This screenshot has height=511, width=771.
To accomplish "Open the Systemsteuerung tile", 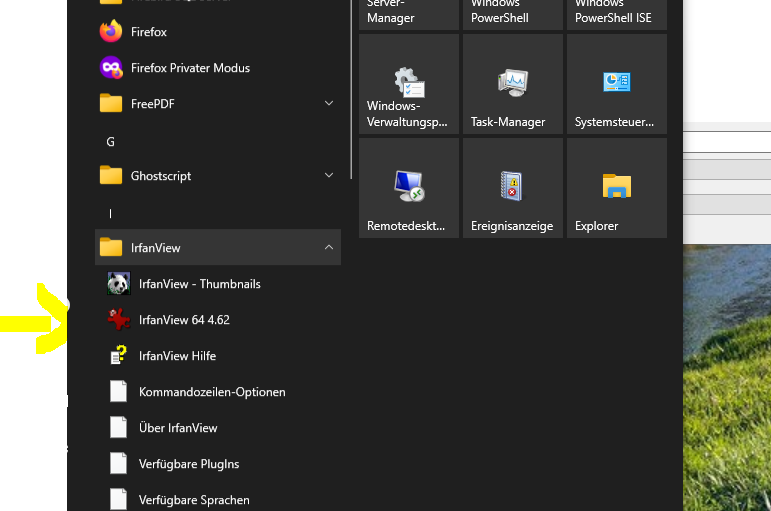I will pos(616,84).
